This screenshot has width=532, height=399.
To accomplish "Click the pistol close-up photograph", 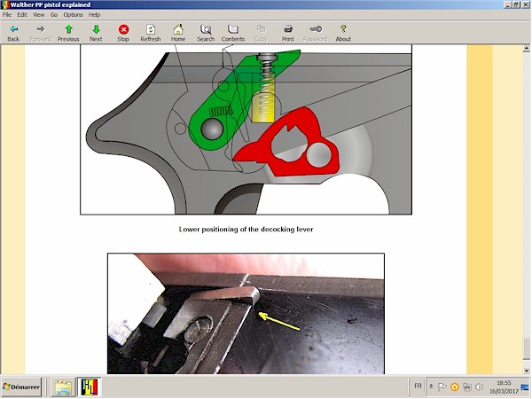I will (246, 314).
